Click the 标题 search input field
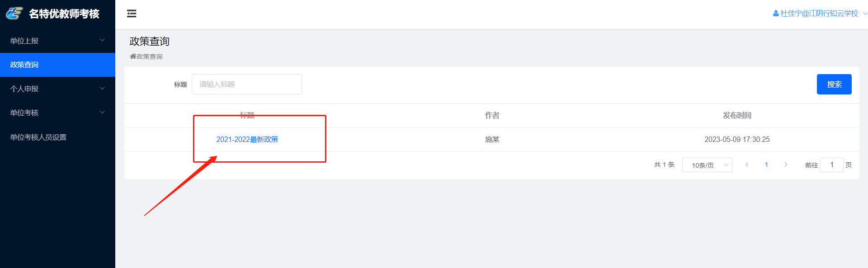Viewport: 868px width, 268px height. [x=247, y=85]
